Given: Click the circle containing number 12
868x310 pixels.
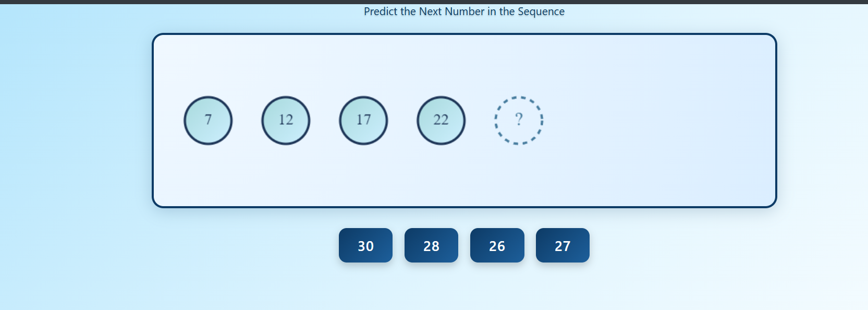Looking at the screenshot, I should pos(285,120).
